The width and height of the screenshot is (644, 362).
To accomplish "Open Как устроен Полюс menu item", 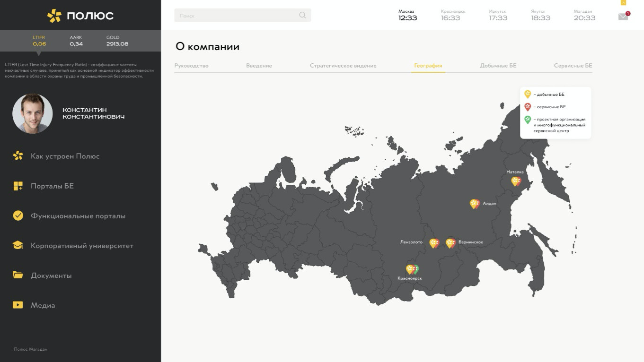I will 65,156.
